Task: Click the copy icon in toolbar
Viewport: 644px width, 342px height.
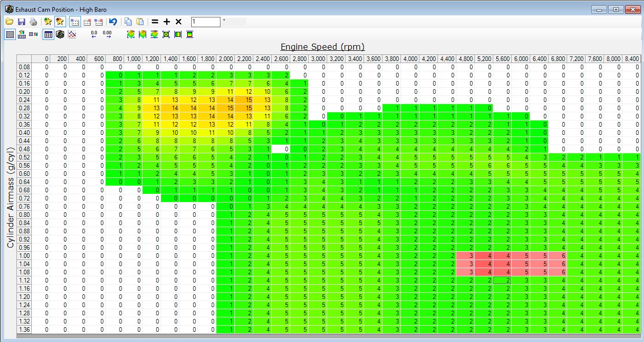Action: [128, 22]
